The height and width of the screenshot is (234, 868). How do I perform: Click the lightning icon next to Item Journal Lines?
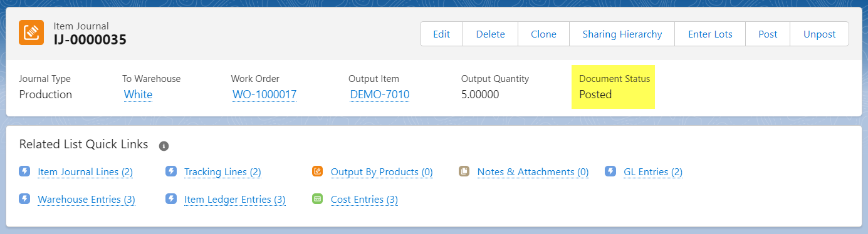click(24, 171)
